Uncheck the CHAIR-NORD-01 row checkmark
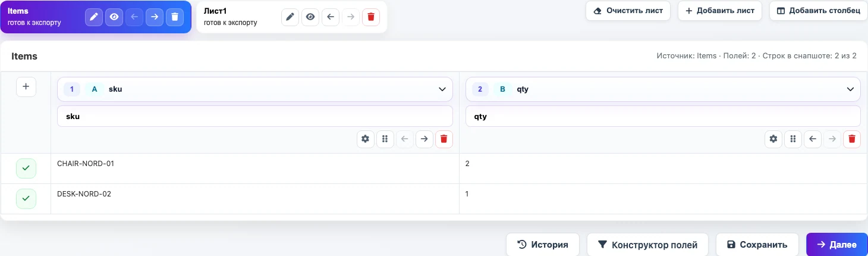This screenshot has height=256, width=868. click(26, 168)
